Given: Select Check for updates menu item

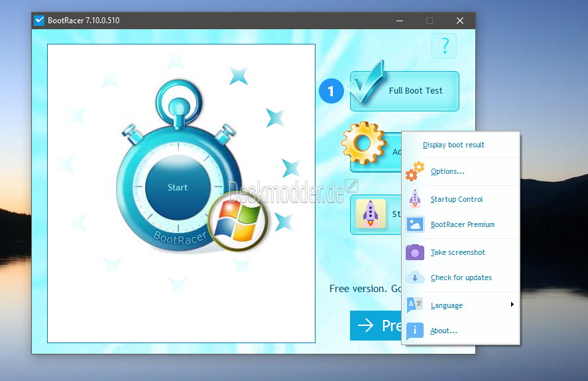Looking at the screenshot, I should (x=461, y=277).
